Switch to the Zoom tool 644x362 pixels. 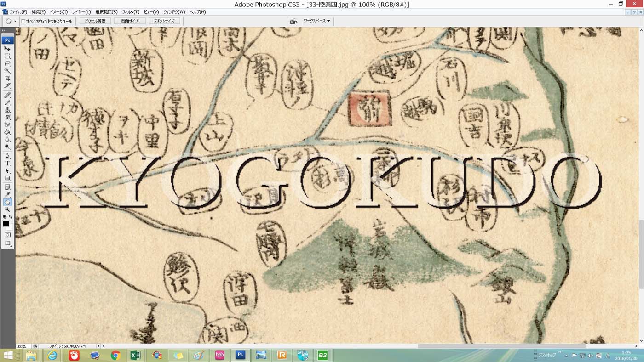coord(7,209)
